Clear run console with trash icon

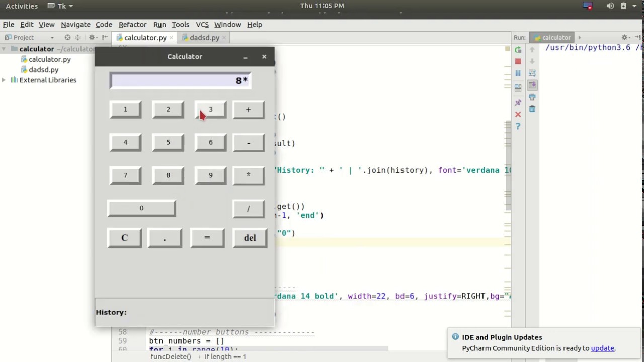pyautogui.click(x=532, y=109)
